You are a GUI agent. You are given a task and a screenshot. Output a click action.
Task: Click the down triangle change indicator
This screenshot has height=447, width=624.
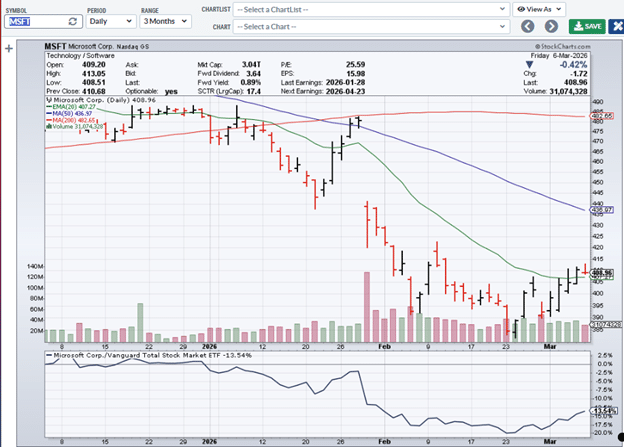coord(529,64)
